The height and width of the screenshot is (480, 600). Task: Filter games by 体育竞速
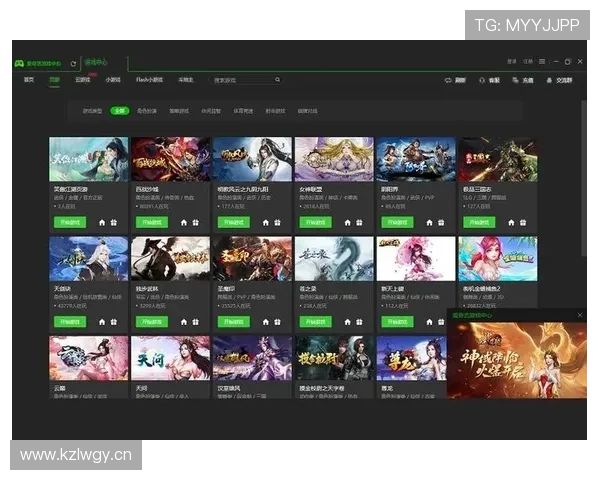243,111
